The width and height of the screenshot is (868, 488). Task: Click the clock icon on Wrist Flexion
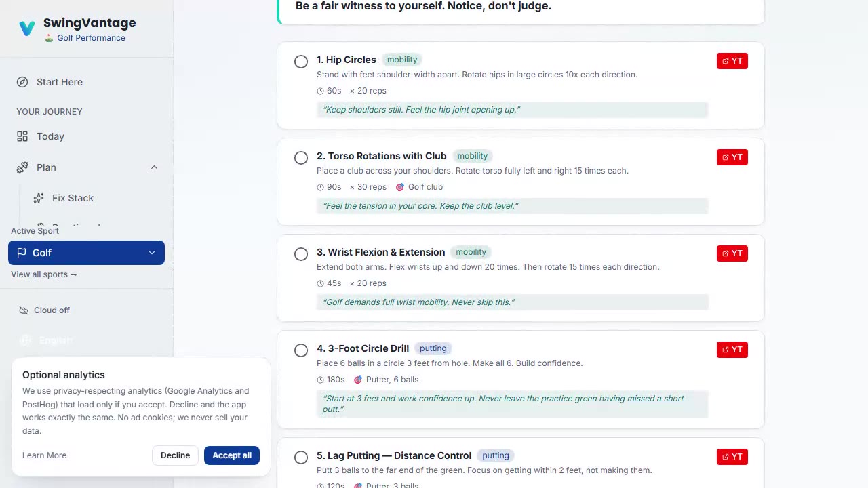pyautogui.click(x=321, y=283)
